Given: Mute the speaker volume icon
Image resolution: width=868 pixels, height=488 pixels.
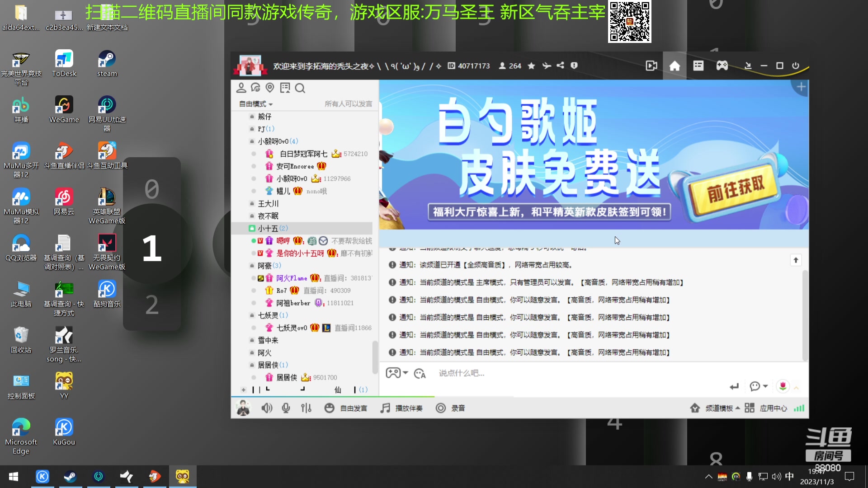Looking at the screenshot, I should [267, 408].
